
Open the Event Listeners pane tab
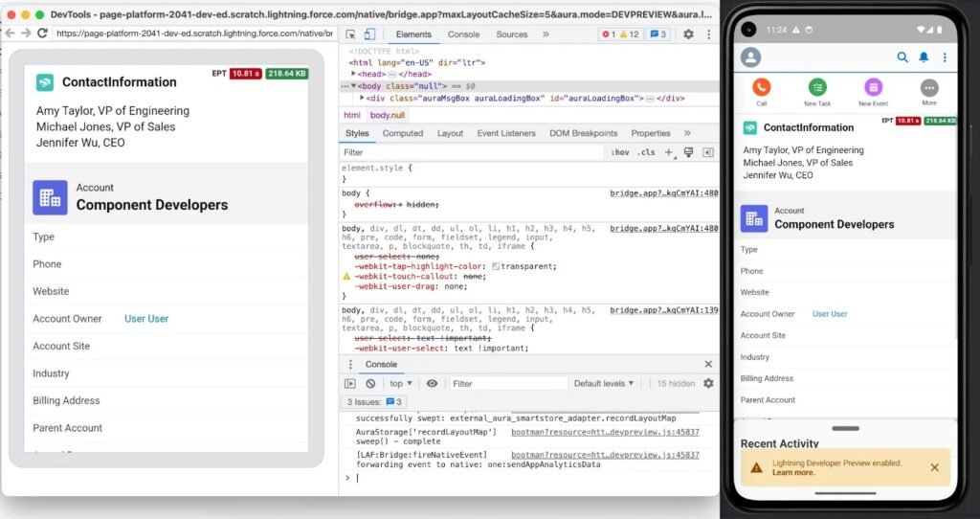(506, 133)
